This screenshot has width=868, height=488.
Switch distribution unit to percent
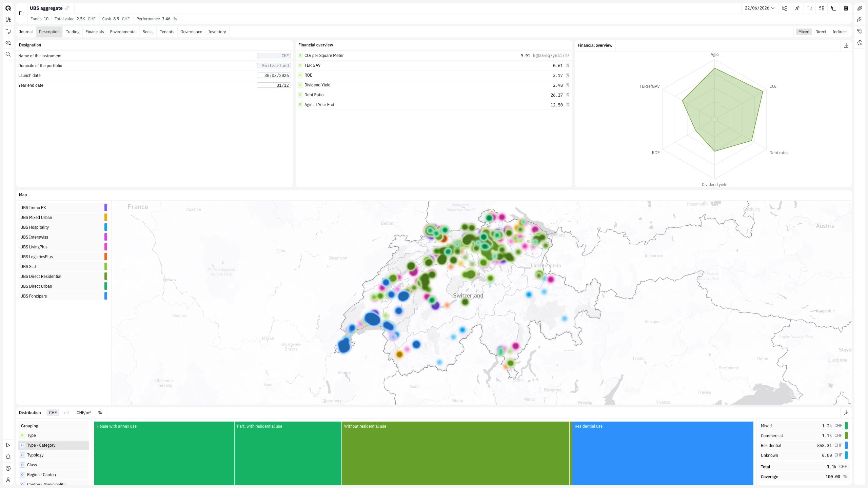click(100, 413)
